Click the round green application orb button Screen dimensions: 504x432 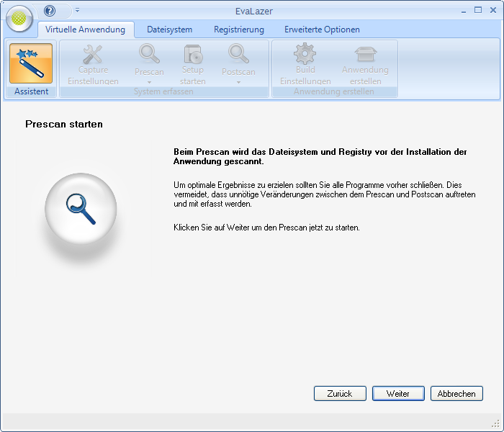(x=19, y=19)
